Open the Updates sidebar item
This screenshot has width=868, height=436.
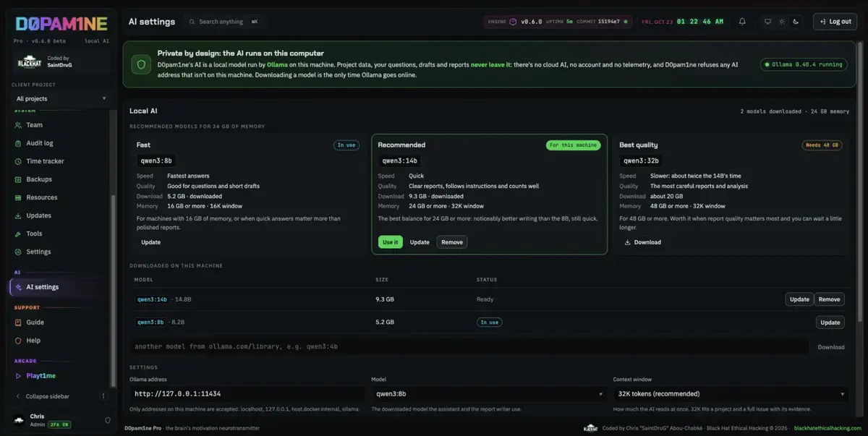coord(59,215)
